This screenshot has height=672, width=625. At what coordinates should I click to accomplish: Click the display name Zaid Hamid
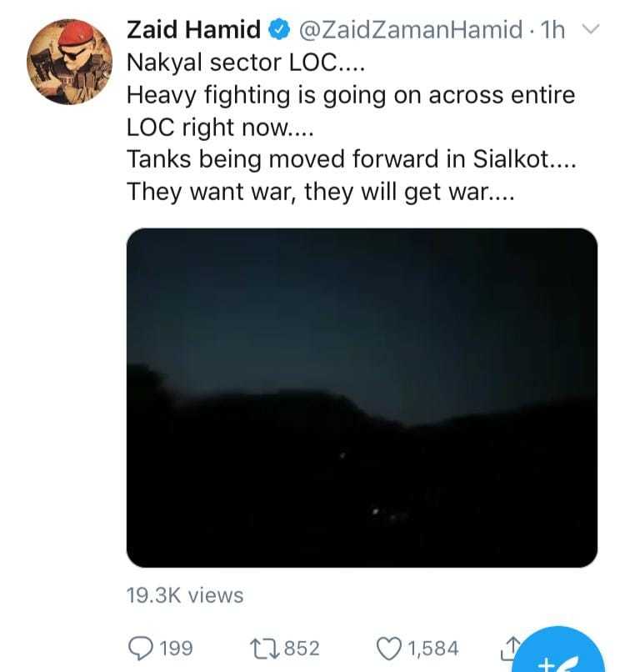coord(193,31)
